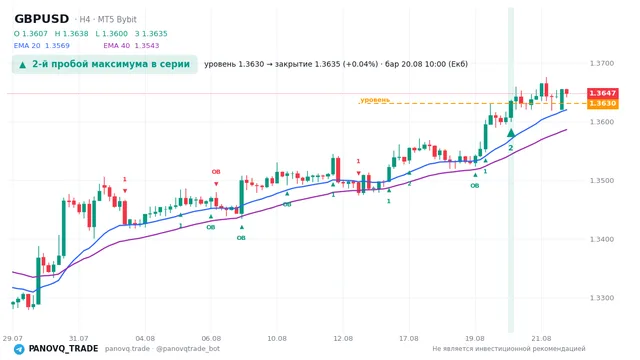Click the small green 2 marker near 17.08

click(409, 184)
